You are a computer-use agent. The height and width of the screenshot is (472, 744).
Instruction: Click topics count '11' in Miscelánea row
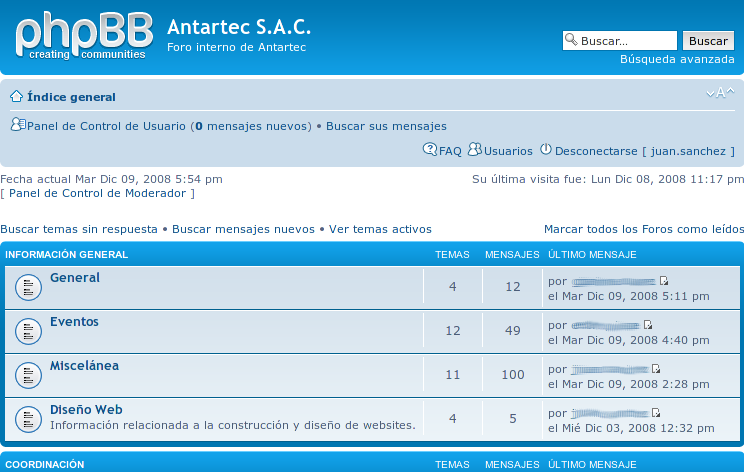(453, 375)
